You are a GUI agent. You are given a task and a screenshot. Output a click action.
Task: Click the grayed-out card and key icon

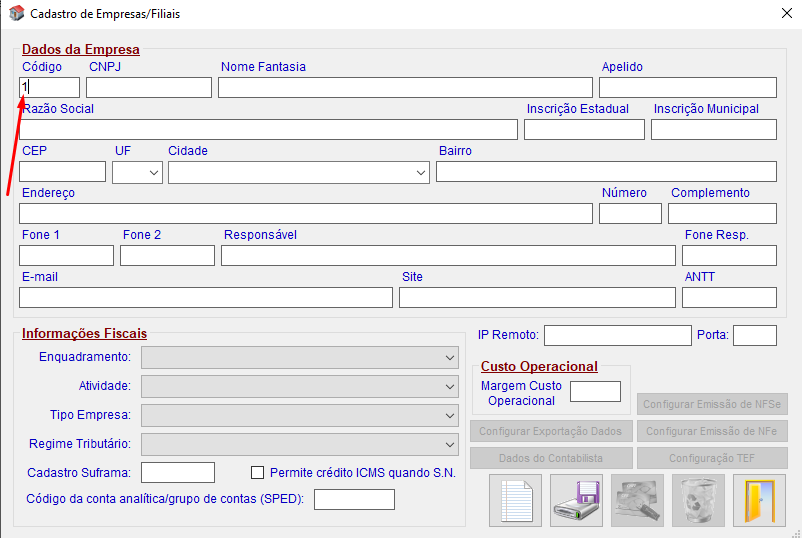click(x=637, y=500)
